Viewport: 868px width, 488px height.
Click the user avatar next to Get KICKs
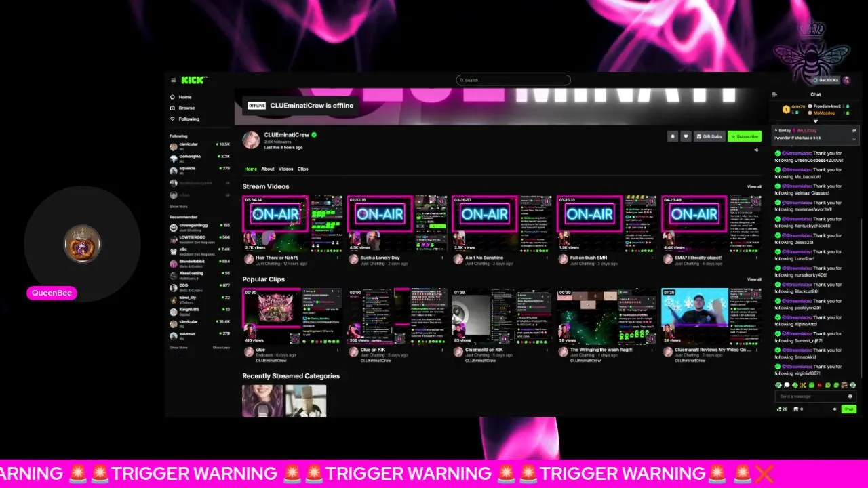point(847,80)
